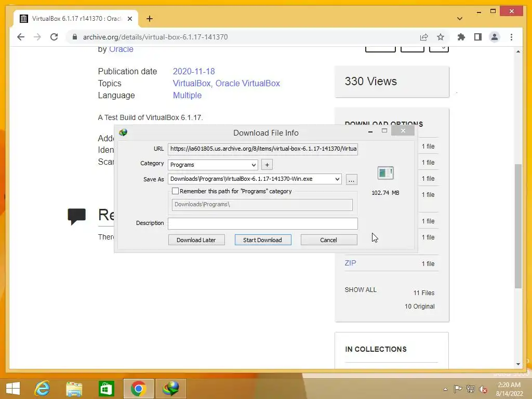Show hidden system tray icons

445,389
